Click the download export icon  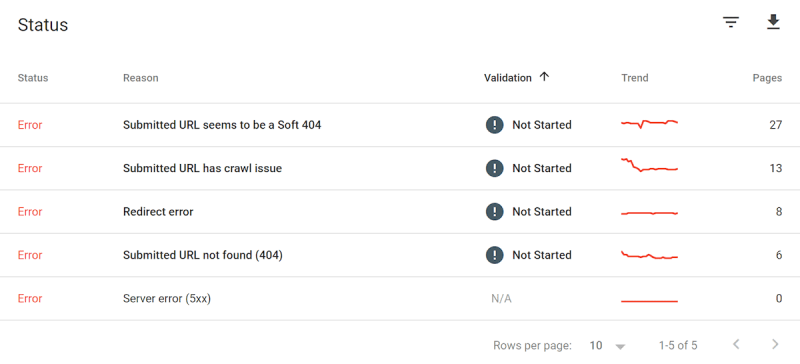click(x=773, y=22)
